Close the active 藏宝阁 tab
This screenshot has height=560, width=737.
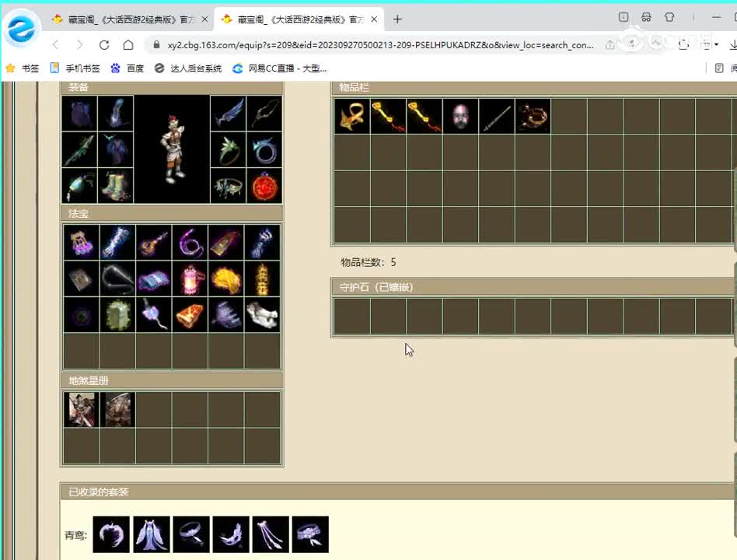(374, 19)
